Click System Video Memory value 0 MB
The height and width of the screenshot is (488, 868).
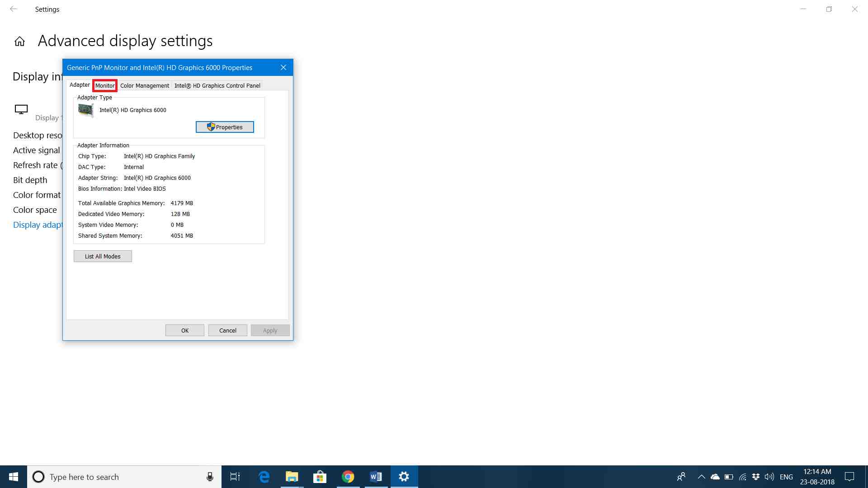tap(177, 225)
